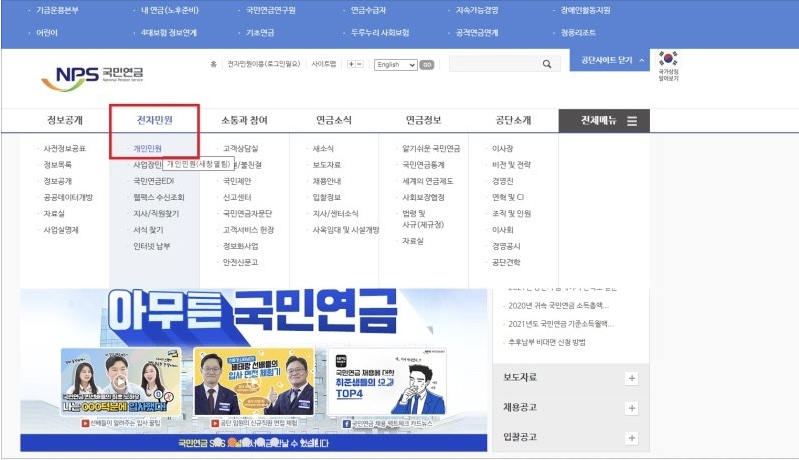Select 정보목록 submenu item

tap(57, 165)
